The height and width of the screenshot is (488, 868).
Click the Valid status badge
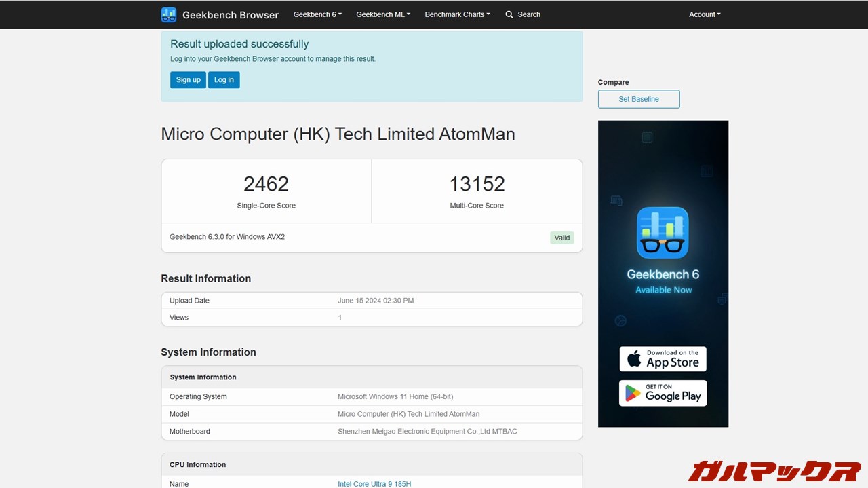point(561,238)
